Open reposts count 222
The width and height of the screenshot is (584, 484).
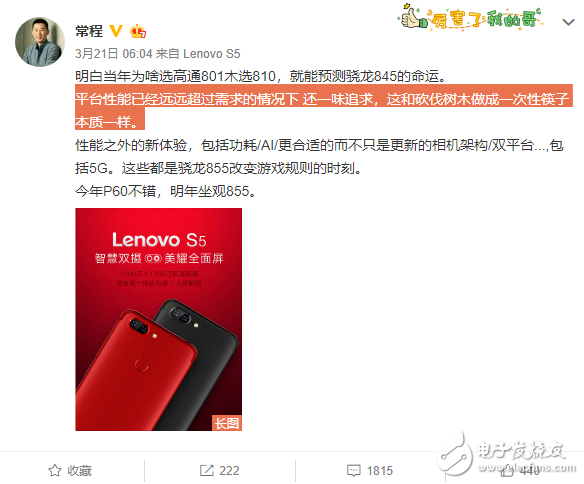229,471
